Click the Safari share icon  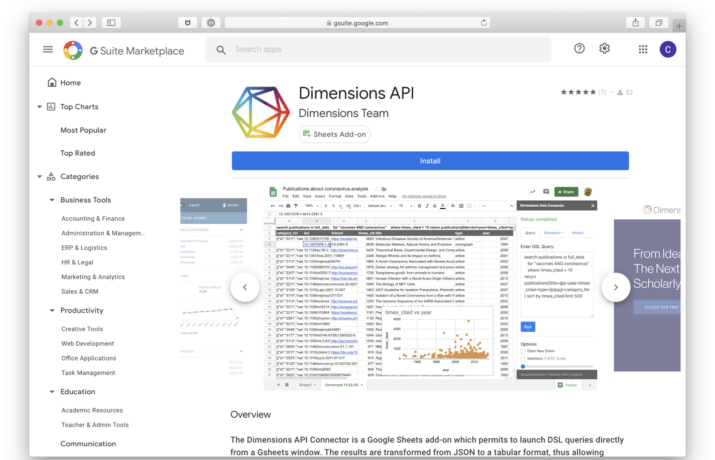(635, 22)
